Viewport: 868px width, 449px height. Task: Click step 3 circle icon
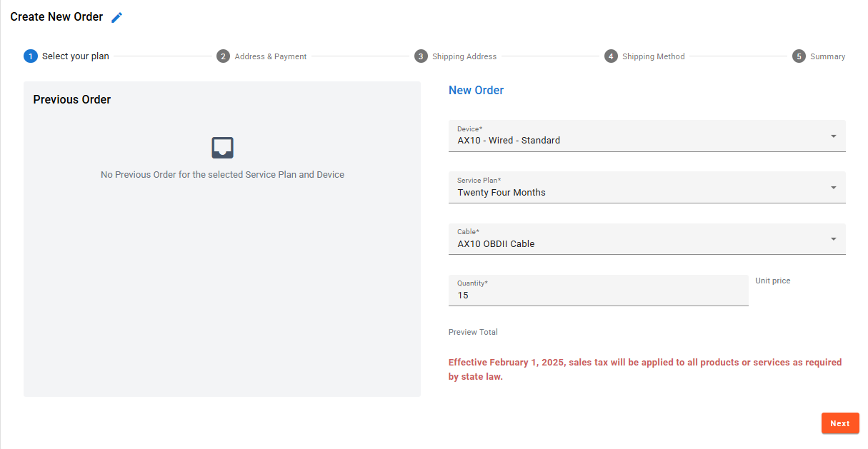[421, 56]
